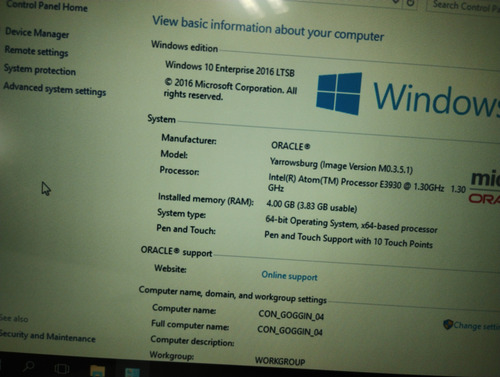The width and height of the screenshot is (500, 377).
Task: Click 'View basic information about your computer' heading
Action: tap(268, 29)
